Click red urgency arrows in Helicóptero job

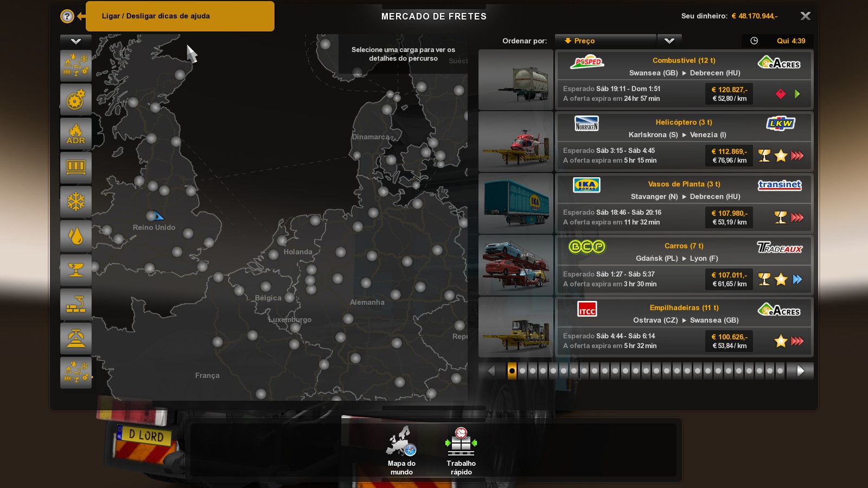pos(797,156)
